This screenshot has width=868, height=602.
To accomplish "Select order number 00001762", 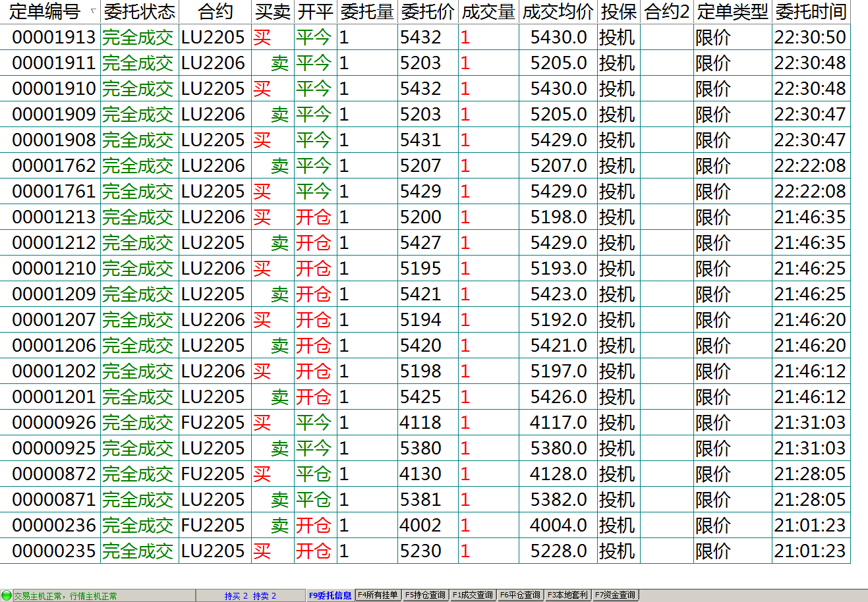I will click(54, 166).
